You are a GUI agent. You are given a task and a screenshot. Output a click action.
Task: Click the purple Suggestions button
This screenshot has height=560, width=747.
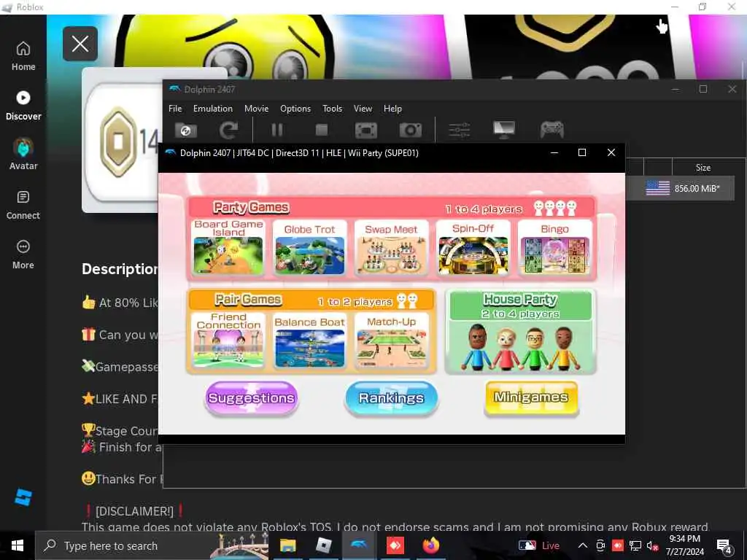tap(251, 398)
